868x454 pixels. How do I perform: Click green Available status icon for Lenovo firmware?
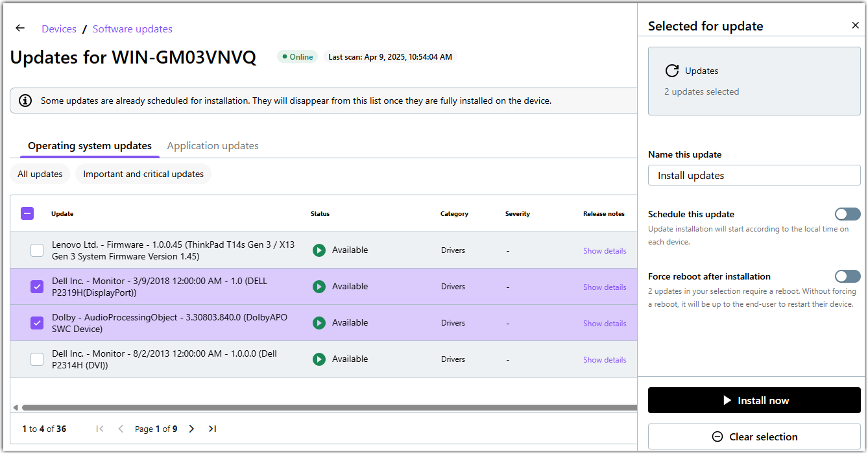(x=319, y=250)
